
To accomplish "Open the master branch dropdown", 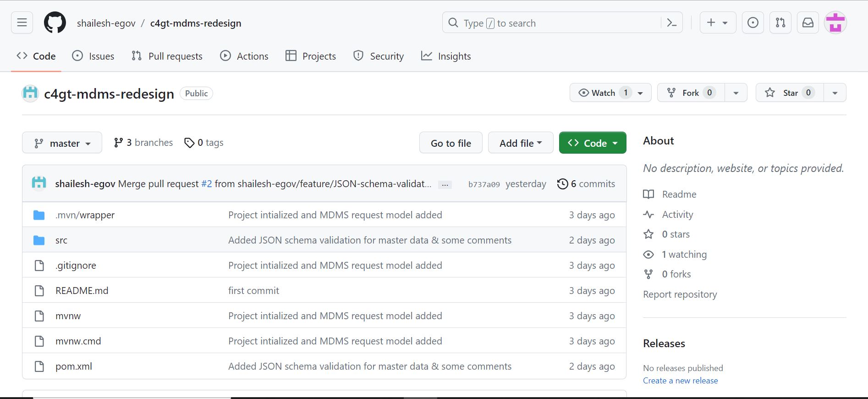I will tap(62, 143).
